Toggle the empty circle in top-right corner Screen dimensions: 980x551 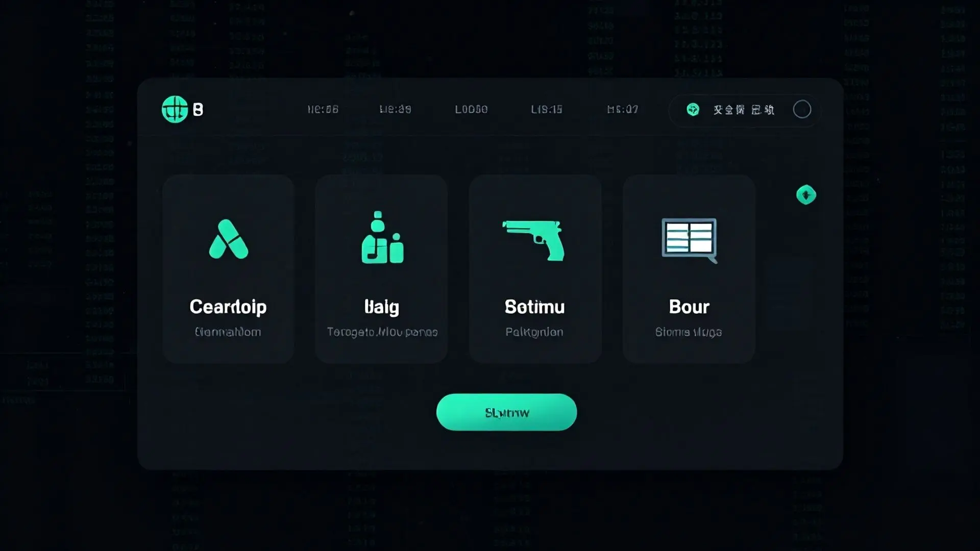(x=802, y=109)
